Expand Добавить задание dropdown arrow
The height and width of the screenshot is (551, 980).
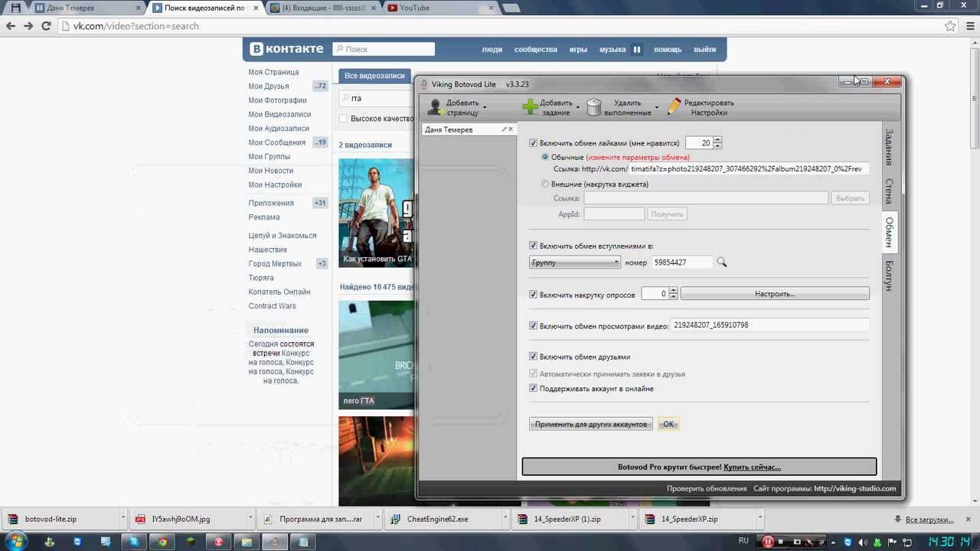click(x=577, y=107)
